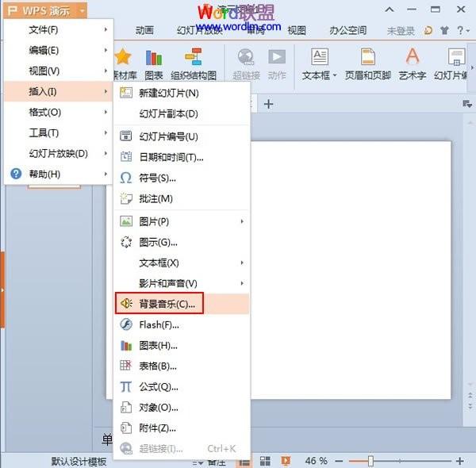Click the comment note icon for 批注(M)
Screen dimensions: 476x468
(x=126, y=198)
